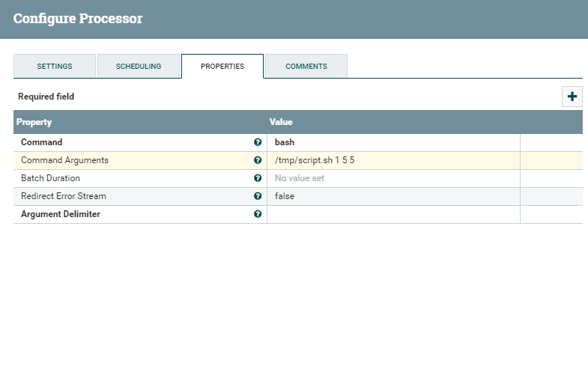Edit the /tmp/script.sh 1 5 5 value
588x381 pixels.
coord(393,160)
